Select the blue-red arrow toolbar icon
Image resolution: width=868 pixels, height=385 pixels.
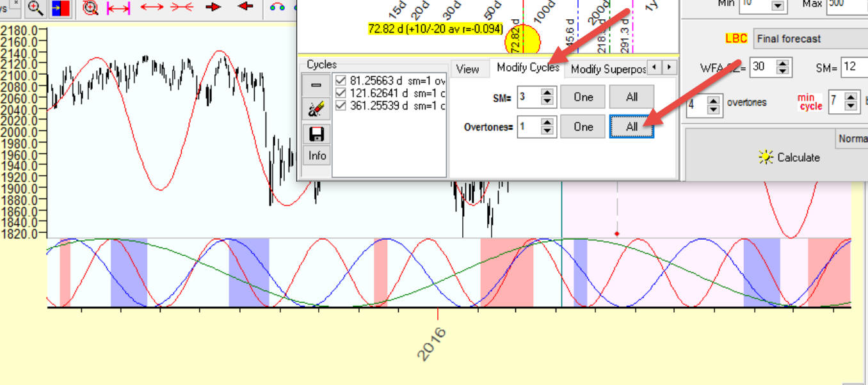(x=60, y=8)
